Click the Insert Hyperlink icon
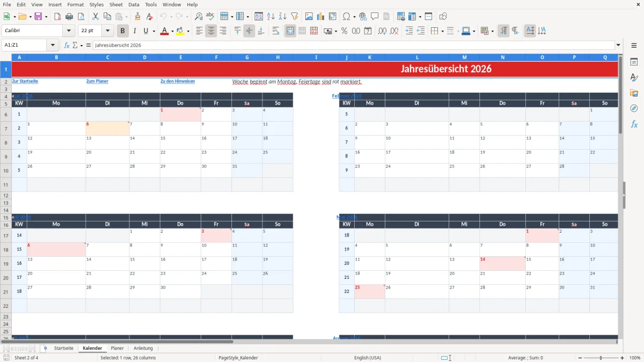 tap(363, 17)
